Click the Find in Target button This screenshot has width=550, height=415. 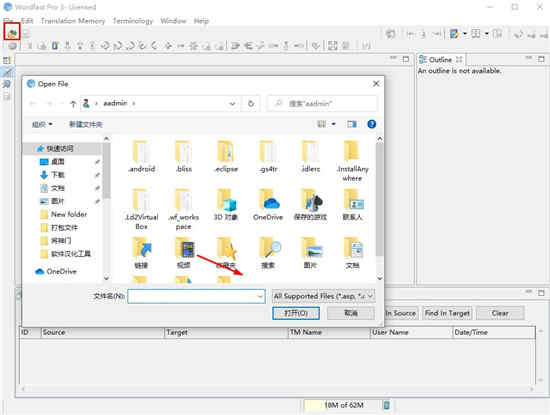[447, 313]
